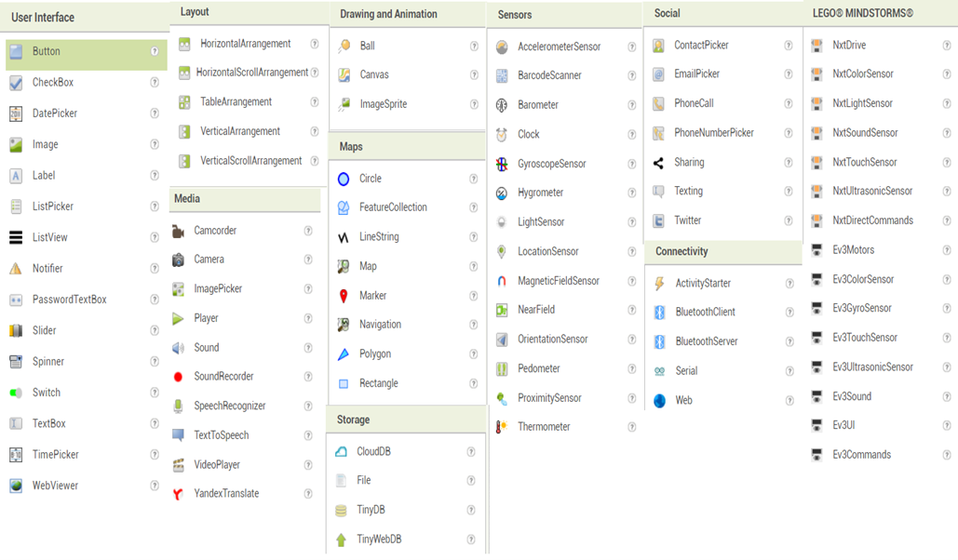This screenshot has width=958, height=560.
Task: Select the SoundRecorder red dot icon
Action: (178, 377)
